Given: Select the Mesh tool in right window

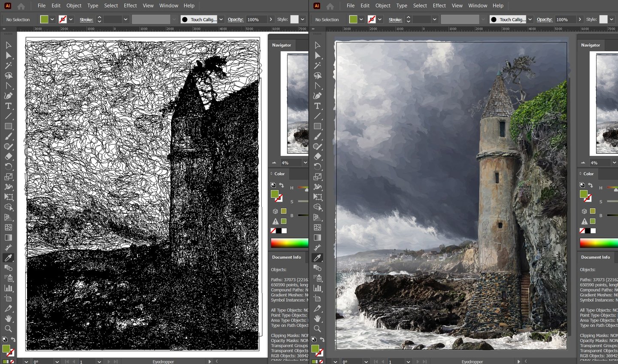Looking at the screenshot, I should click(x=317, y=227).
